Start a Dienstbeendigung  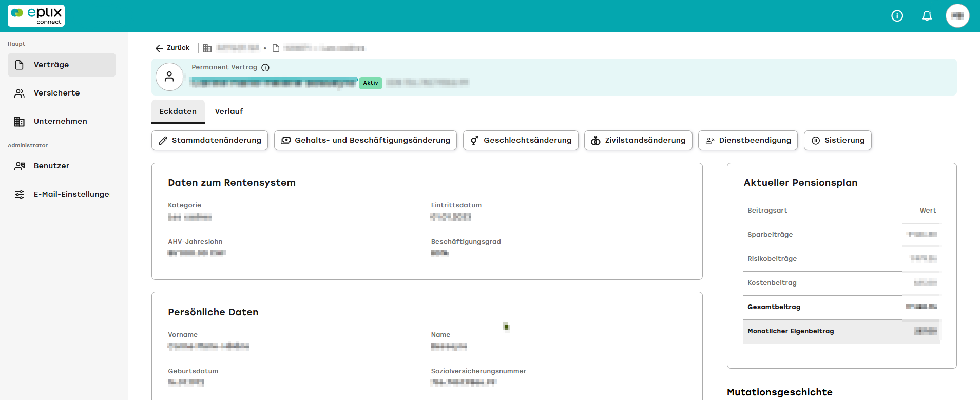748,141
